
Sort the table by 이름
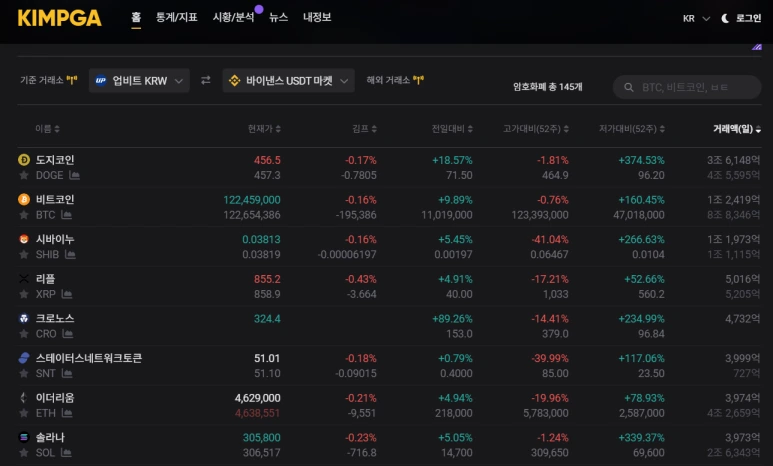47,129
